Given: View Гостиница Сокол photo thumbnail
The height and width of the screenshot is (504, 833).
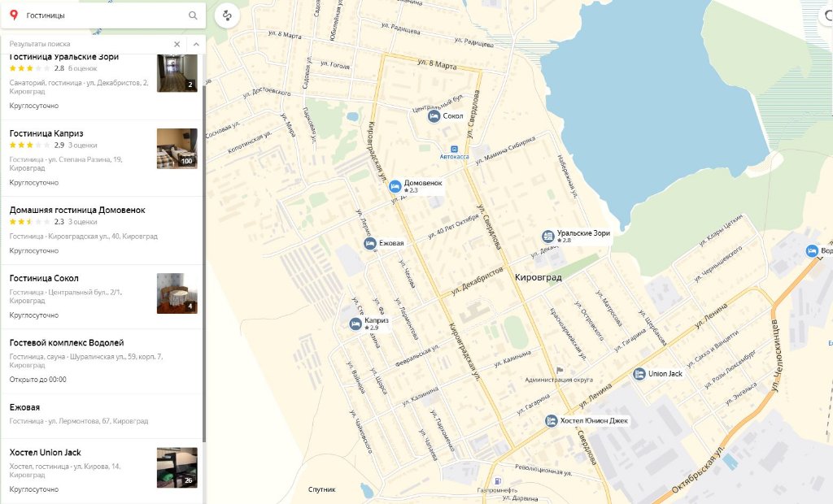Looking at the screenshot, I should tap(177, 293).
